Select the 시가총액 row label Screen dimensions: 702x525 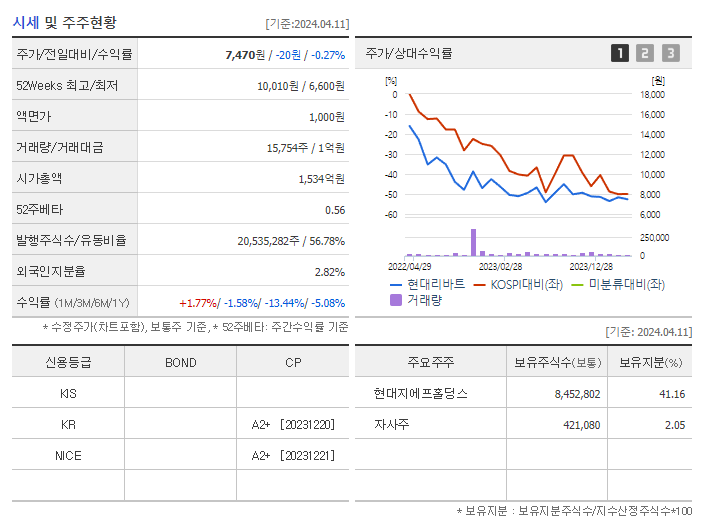[39, 178]
